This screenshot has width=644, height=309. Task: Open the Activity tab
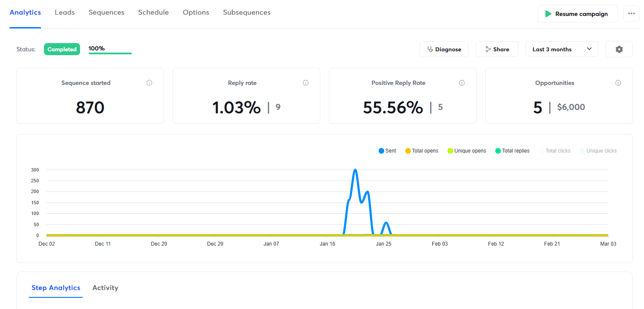tap(105, 288)
